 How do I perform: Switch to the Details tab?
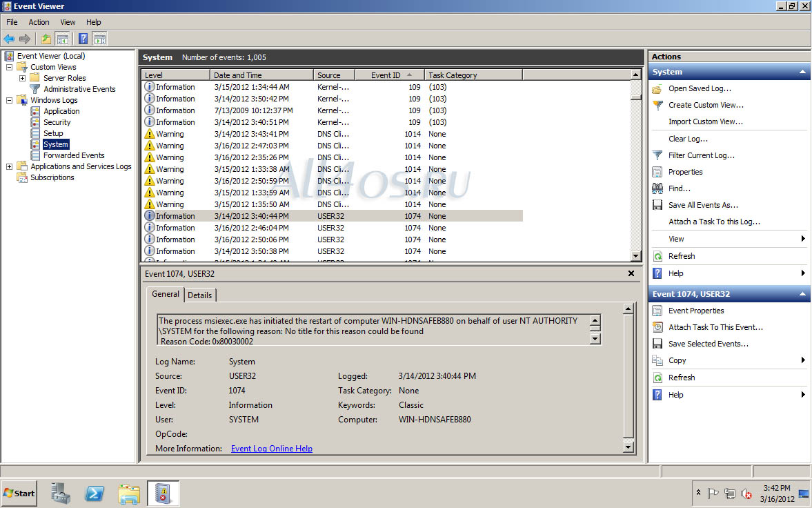(200, 295)
